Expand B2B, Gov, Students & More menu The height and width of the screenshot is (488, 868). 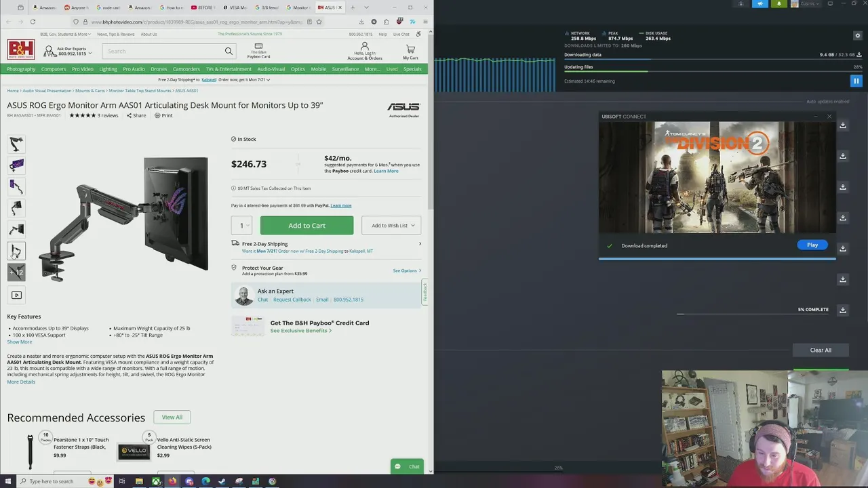[66, 34]
